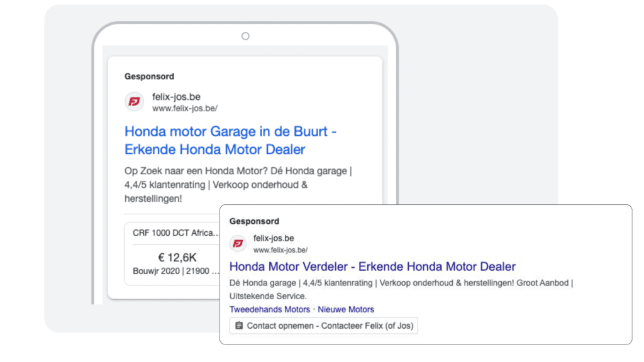
Task: Click www.felix-jos.be/ URL in the desktop ad
Action: (280, 250)
